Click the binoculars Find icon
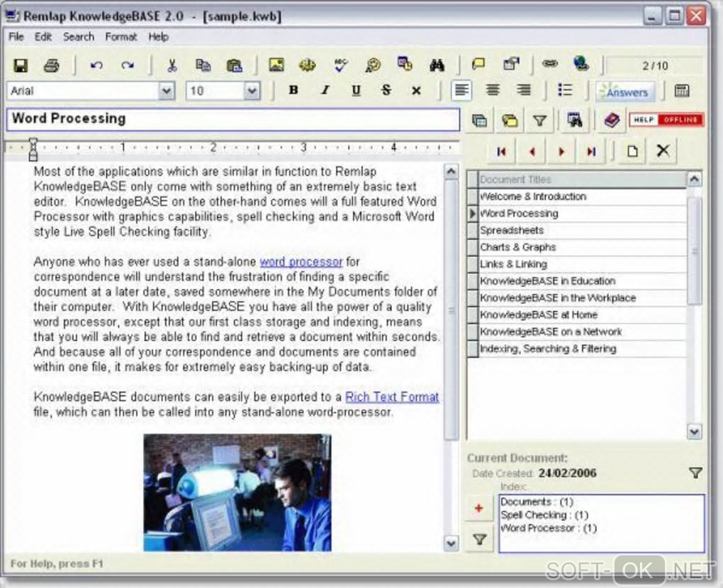 coord(436,65)
